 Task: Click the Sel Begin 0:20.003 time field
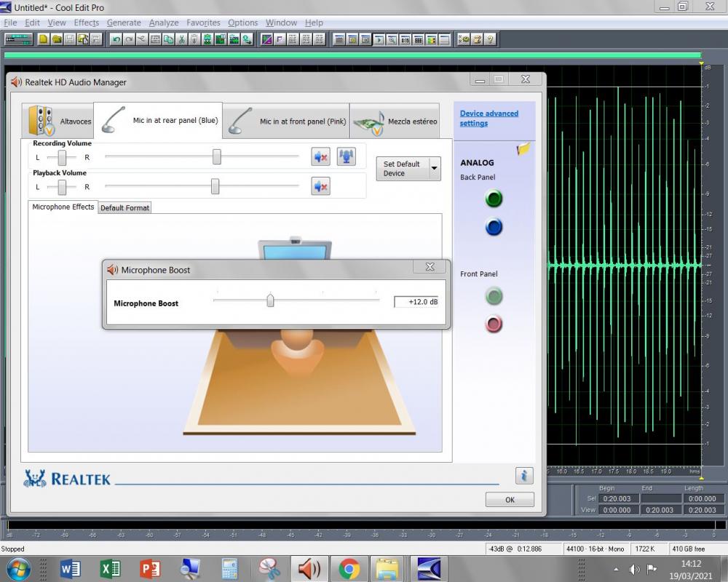[x=617, y=499]
